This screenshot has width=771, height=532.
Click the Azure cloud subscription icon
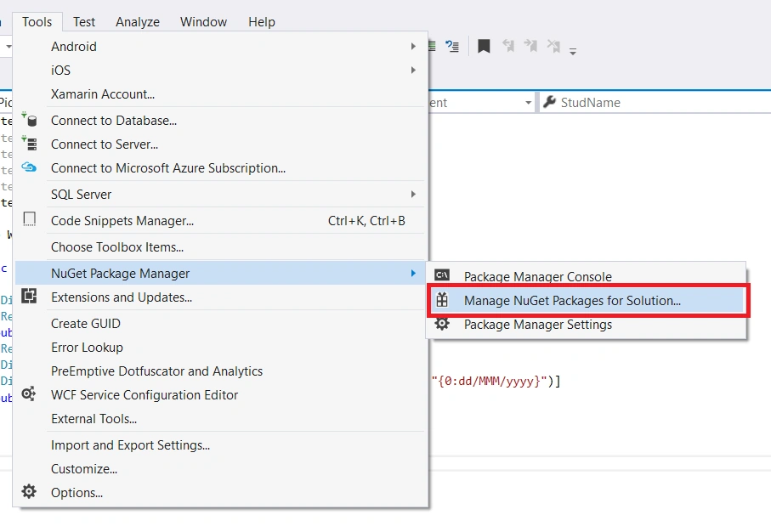coord(29,167)
